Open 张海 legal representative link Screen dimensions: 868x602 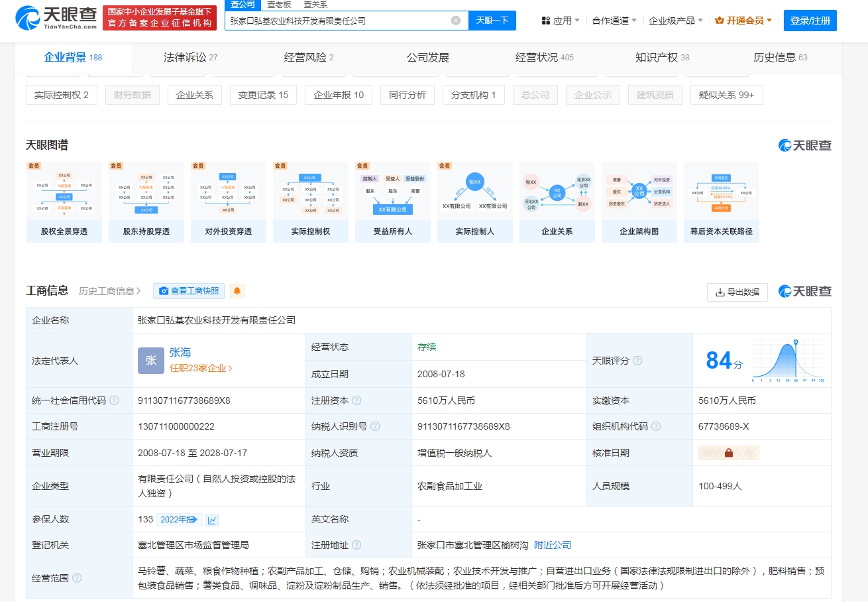click(180, 353)
